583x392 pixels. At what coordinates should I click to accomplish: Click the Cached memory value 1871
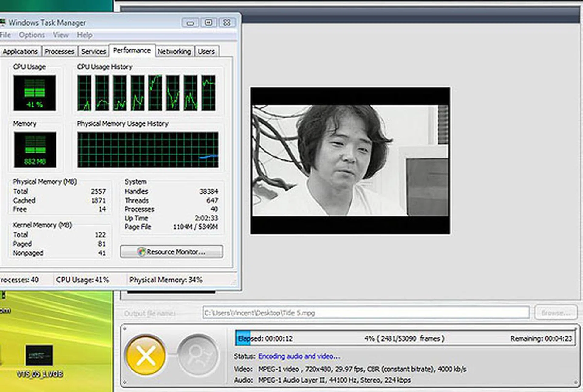(x=98, y=200)
